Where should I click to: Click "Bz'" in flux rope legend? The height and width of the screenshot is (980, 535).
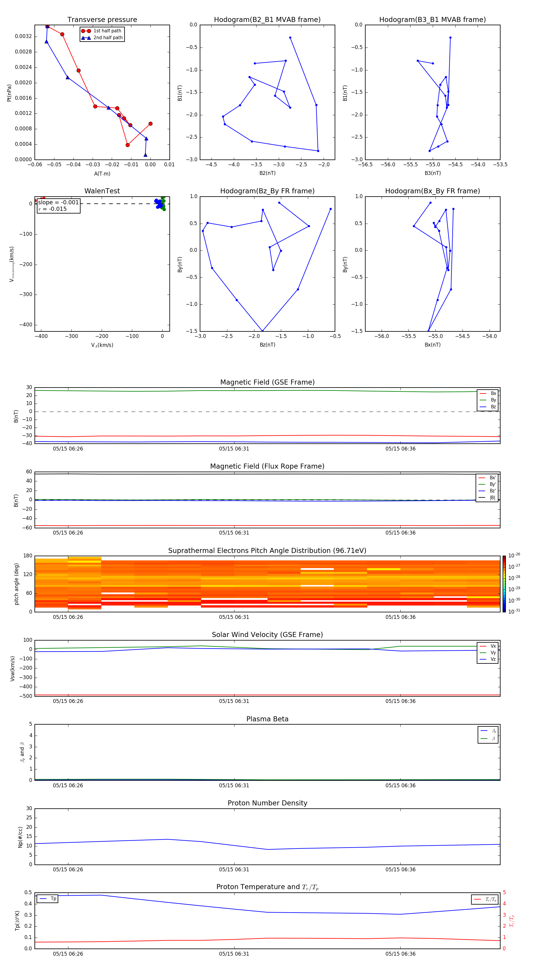pyautogui.click(x=487, y=491)
